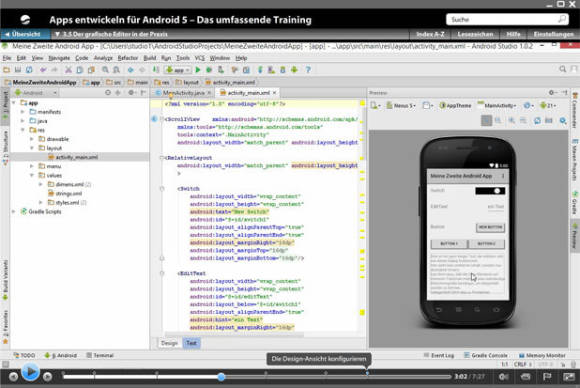Image resolution: width=580 pixels, height=388 pixels.
Task: Open Index A-Z in the player
Action: click(430, 34)
